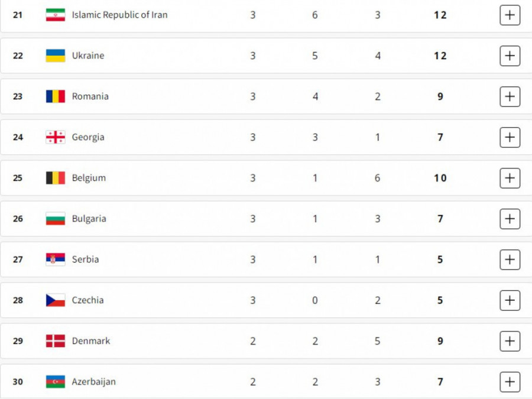The image size is (532, 399).
Task: Expand the Islamic Republic of Iran row
Action: [x=510, y=15]
